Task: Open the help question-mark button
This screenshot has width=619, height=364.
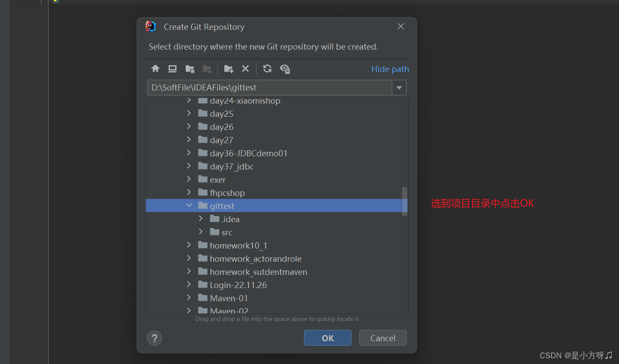Action: [x=155, y=338]
